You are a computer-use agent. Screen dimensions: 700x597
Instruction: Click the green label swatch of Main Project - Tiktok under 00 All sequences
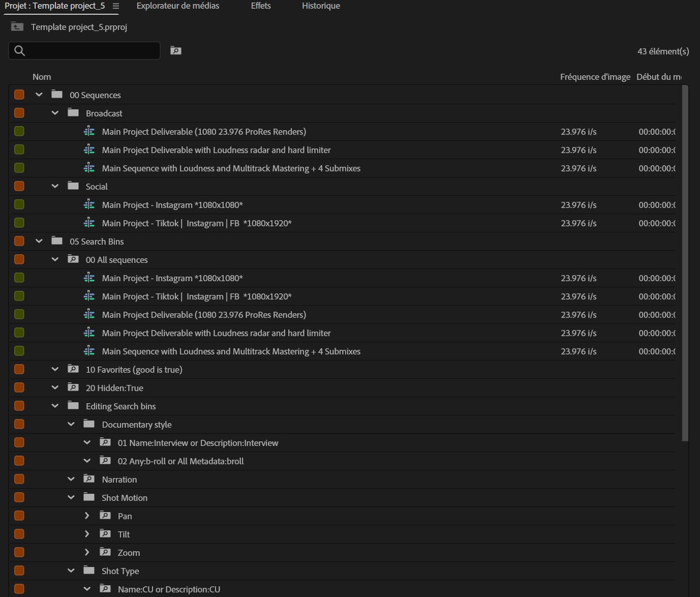point(19,296)
